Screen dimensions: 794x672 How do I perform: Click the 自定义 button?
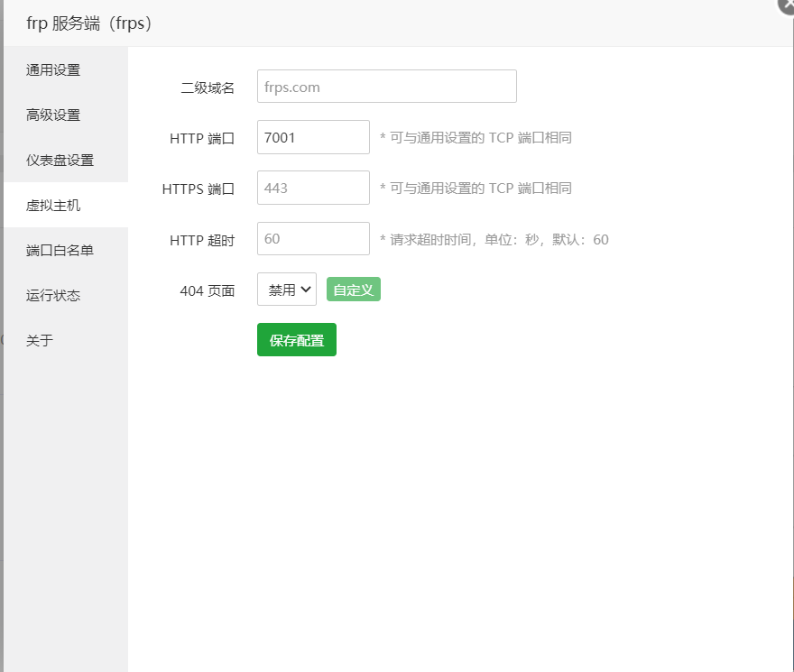[x=354, y=290]
